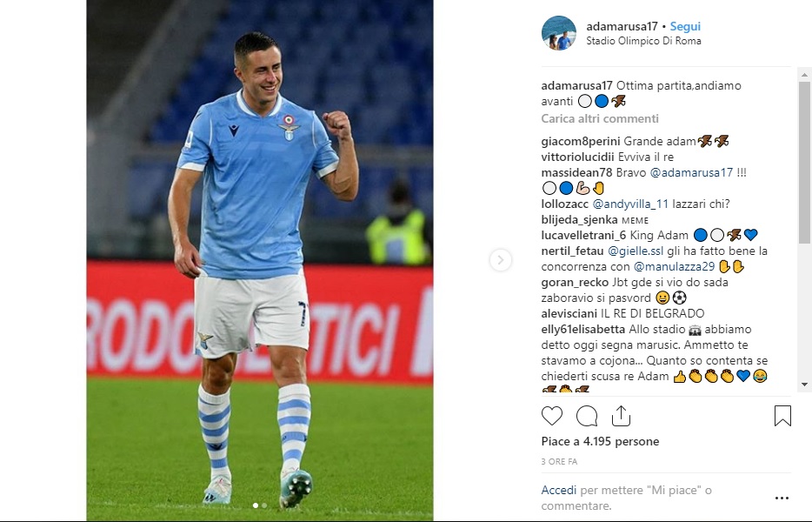812x522 pixels.
Task: Open the three-dot more options menu
Action: 782,499
